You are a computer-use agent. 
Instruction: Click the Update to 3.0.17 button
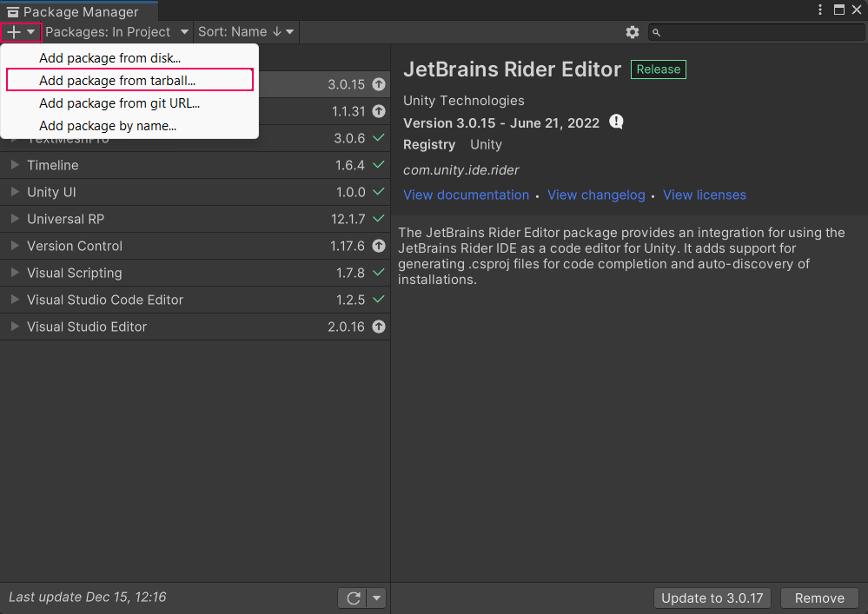(x=712, y=597)
